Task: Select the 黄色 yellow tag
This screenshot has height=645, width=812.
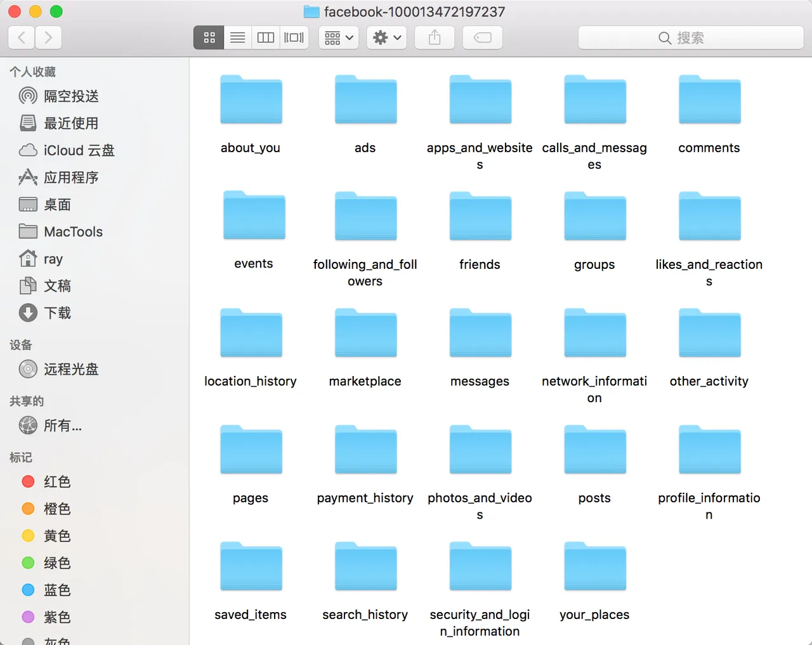Action: point(95,536)
